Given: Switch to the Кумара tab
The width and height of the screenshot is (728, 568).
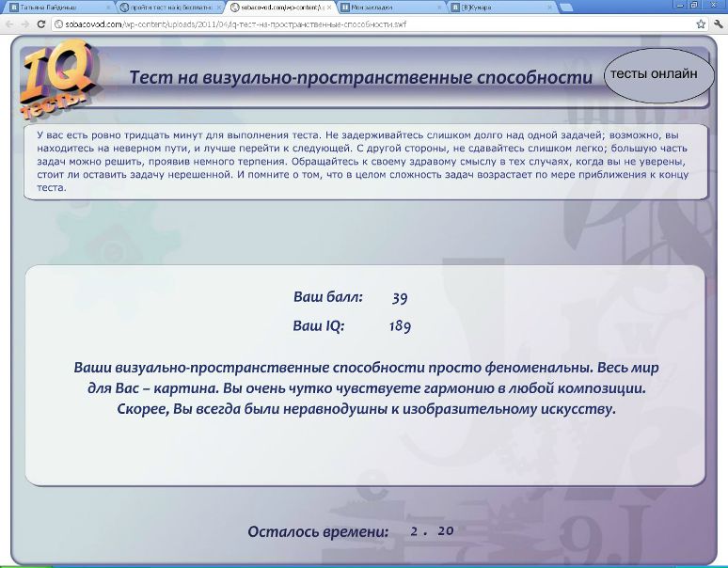Looking at the screenshot, I should coord(489,7).
